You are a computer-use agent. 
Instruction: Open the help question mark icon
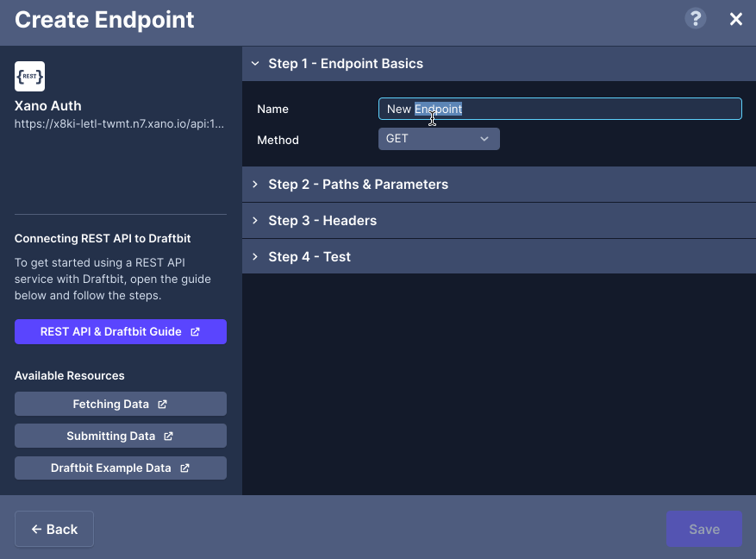[x=696, y=19]
